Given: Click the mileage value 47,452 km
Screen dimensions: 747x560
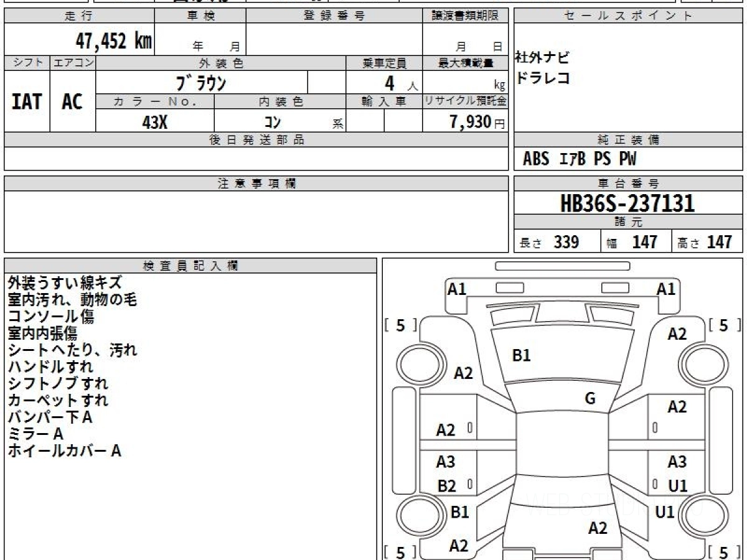Looking at the screenshot, I should (x=113, y=42).
